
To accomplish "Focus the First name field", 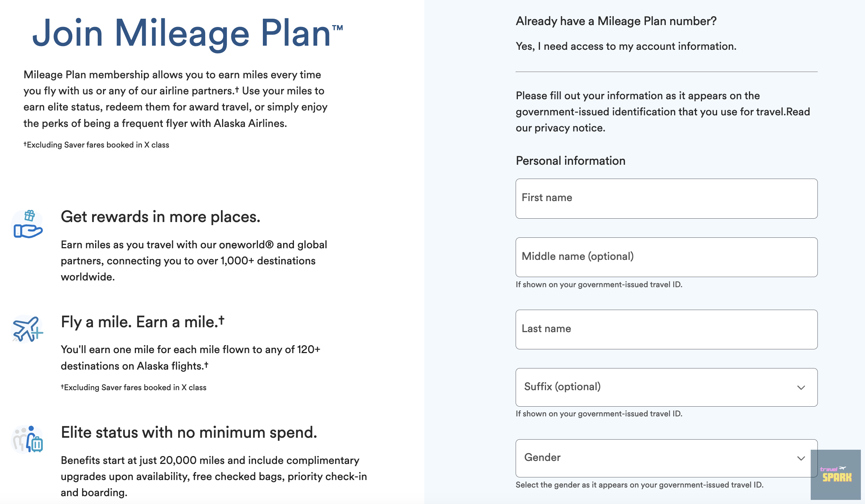I will tap(666, 198).
